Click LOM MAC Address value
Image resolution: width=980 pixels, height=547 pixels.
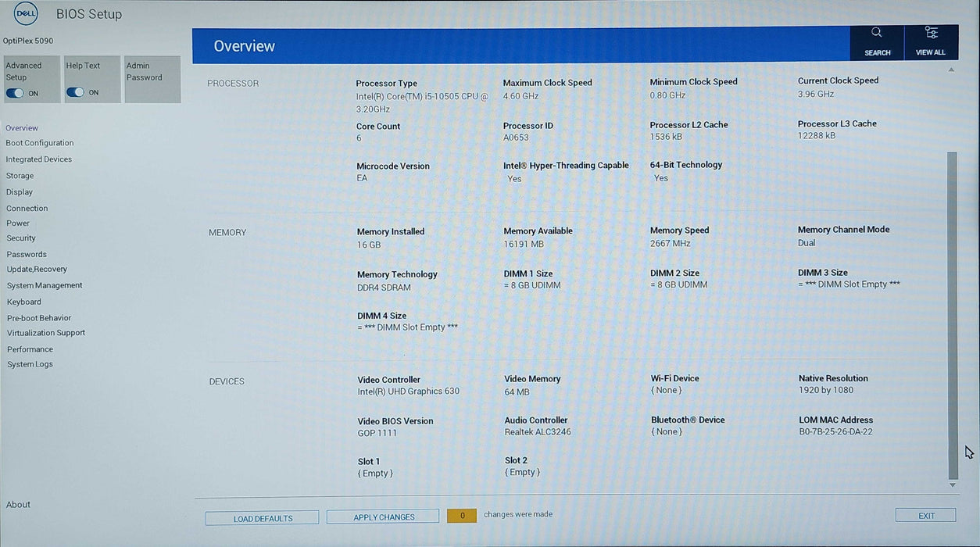835,432
